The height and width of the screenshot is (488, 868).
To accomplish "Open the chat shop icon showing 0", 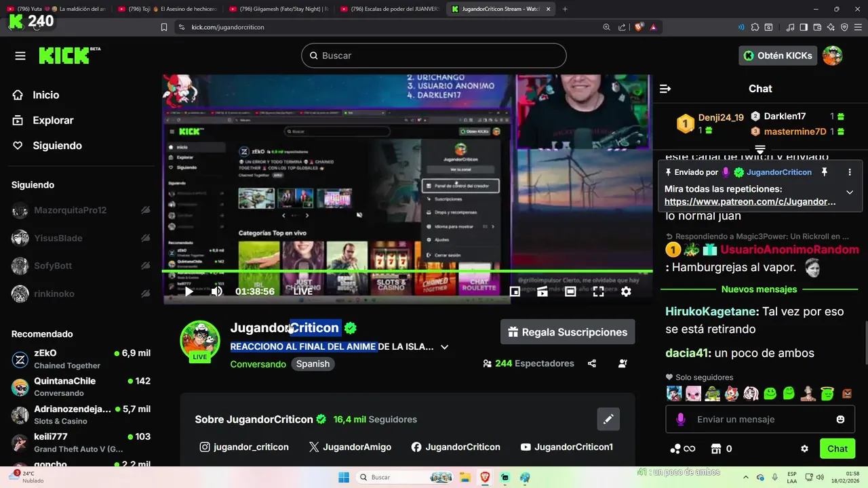I will click(x=721, y=449).
